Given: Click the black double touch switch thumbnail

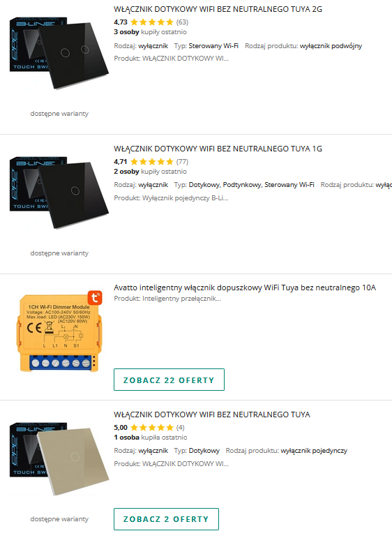Looking at the screenshot, I should (59, 52).
